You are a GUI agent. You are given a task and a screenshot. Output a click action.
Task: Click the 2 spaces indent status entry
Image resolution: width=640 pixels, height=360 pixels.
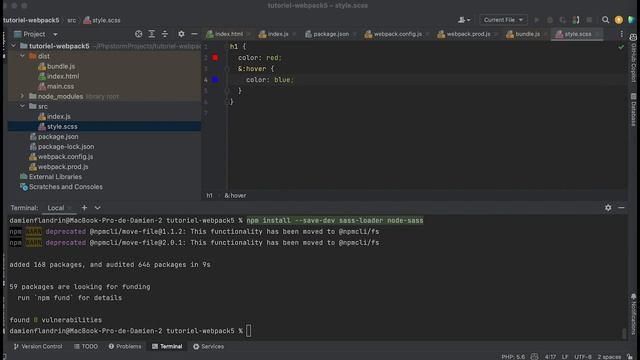(x=609, y=357)
